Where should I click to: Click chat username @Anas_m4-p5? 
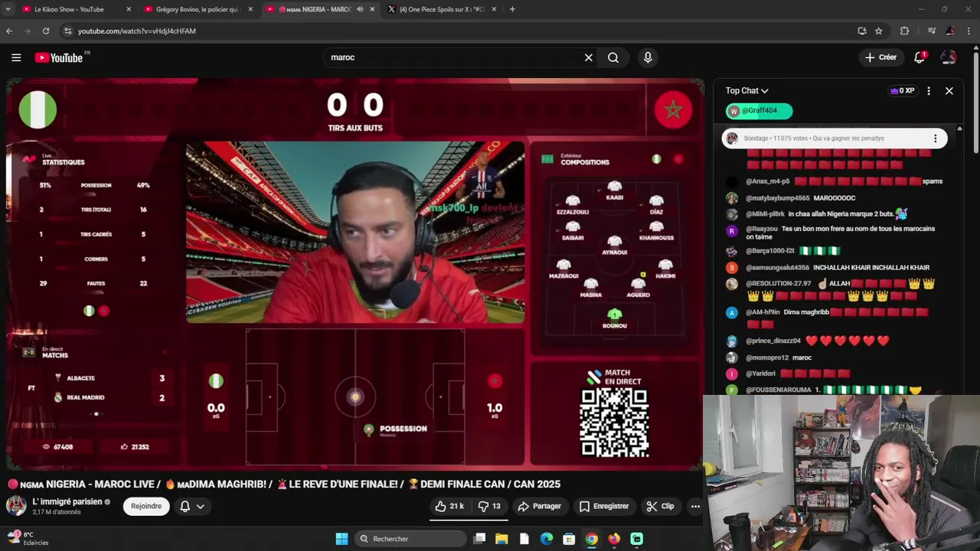click(768, 181)
